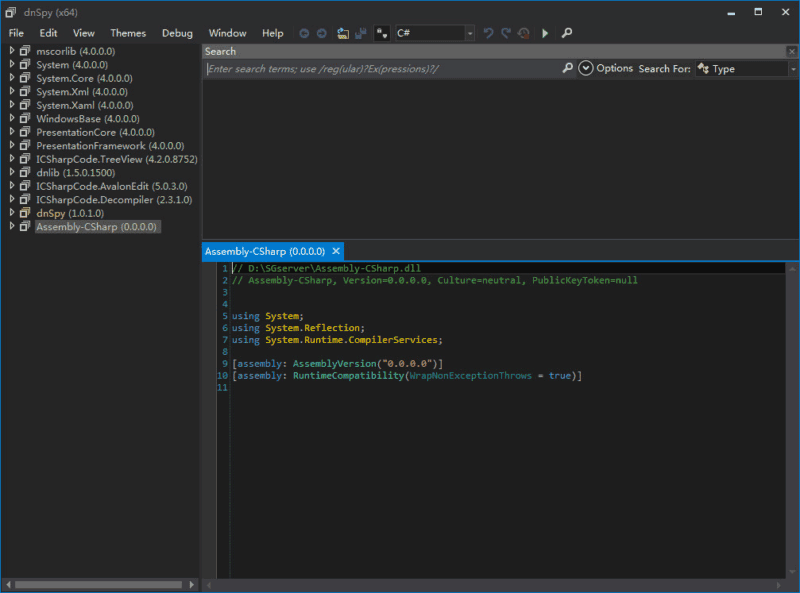
Task: Select mscorlib (4.0.0.0) in the tree
Action: [x=76, y=51]
